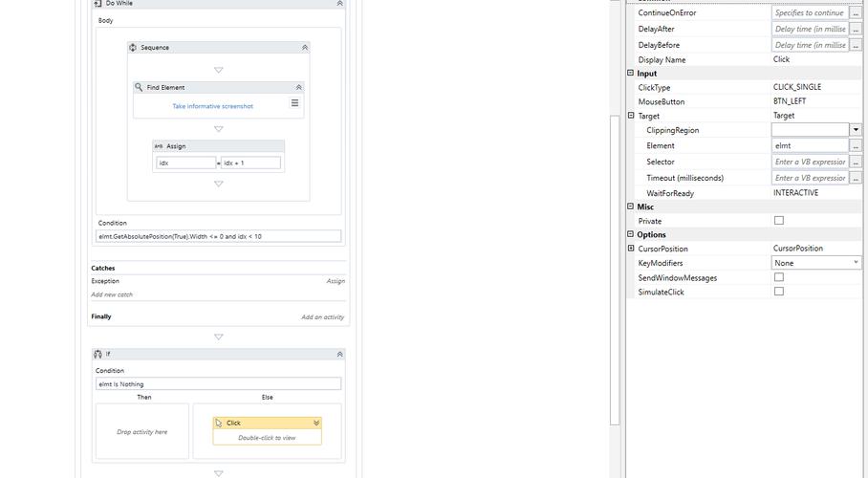This screenshot has width=868, height=478.
Task: Collapse the Target property group
Action: pos(631,116)
